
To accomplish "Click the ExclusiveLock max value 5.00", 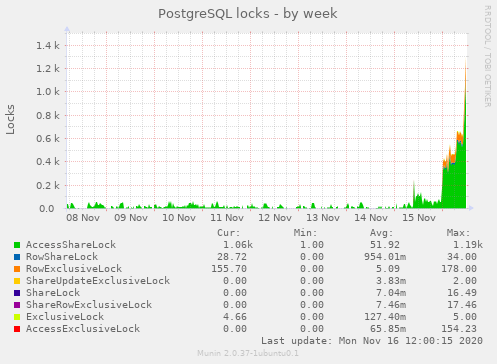I will 465,317.
